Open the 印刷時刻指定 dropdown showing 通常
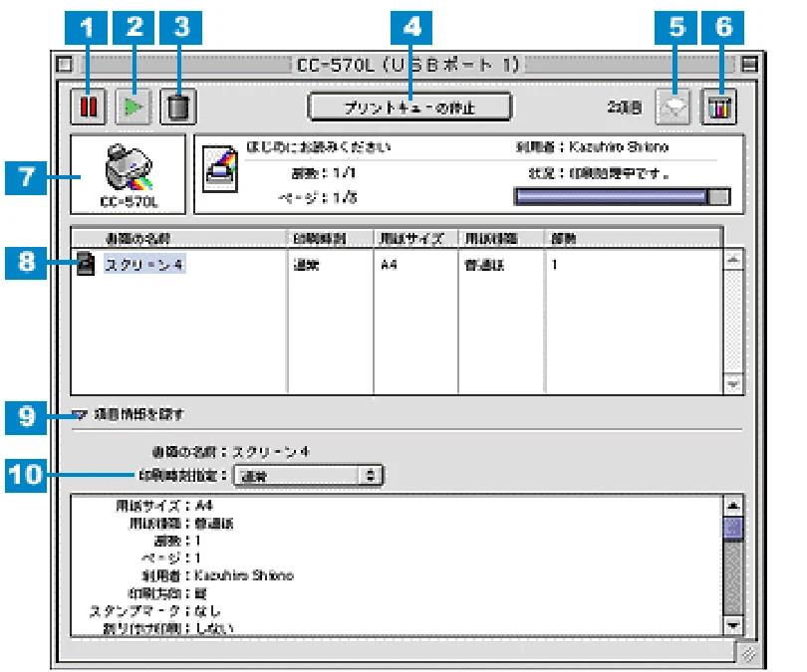The height and width of the screenshot is (672, 807). [x=308, y=476]
